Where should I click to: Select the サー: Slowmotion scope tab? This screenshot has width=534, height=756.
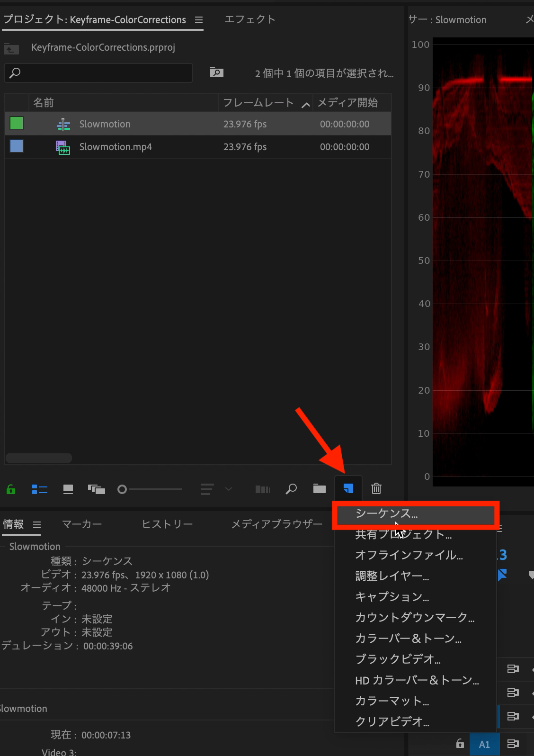(x=447, y=19)
